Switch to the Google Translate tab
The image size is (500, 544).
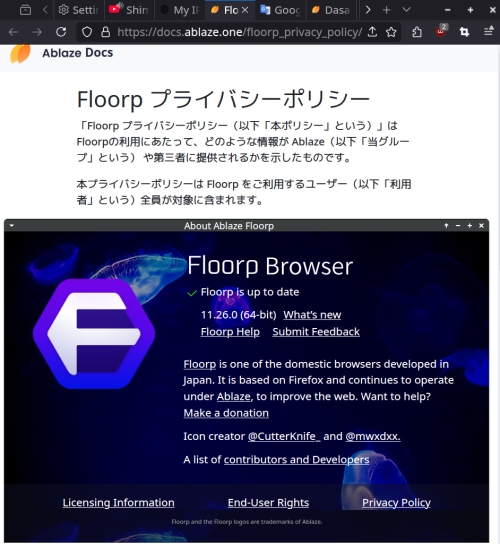(280, 10)
